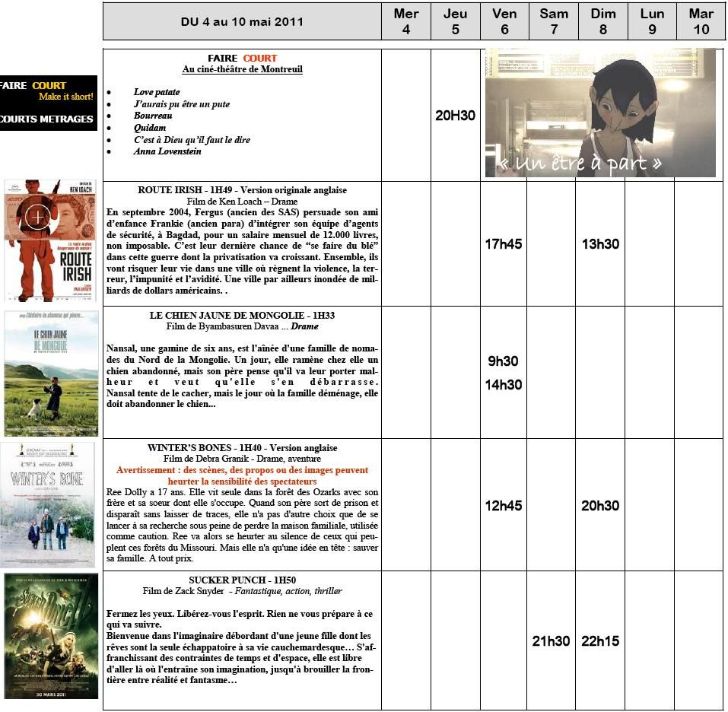Click the Sucker Punch movie poster
The image size is (728, 712).
(51, 636)
